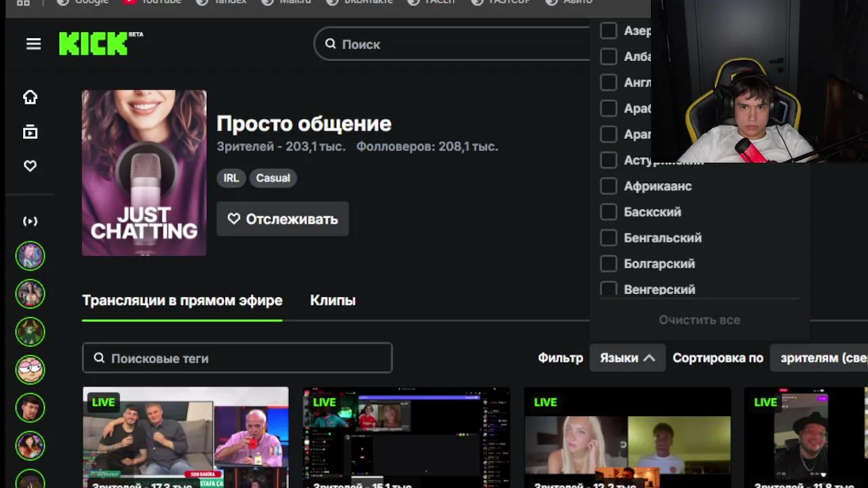Viewport: 868px width, 488px height.
Task: Open the stream with 15,1 тыс. viewers
Action: [406, 437]
